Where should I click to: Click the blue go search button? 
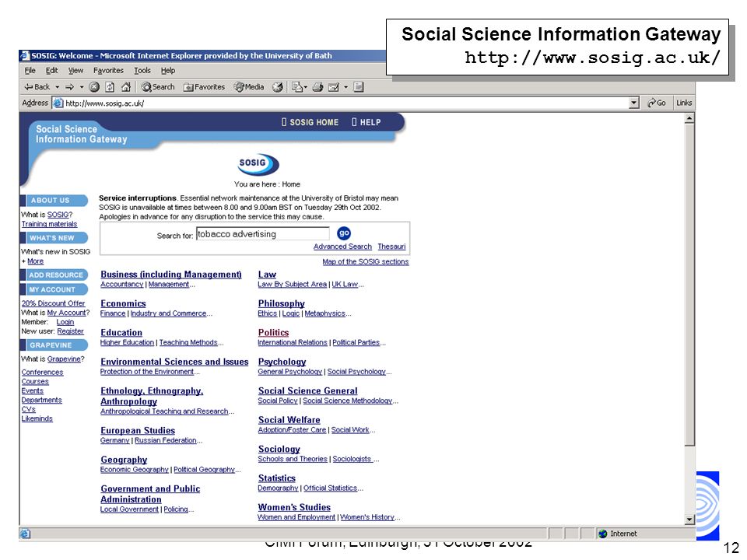pos(343,233)
